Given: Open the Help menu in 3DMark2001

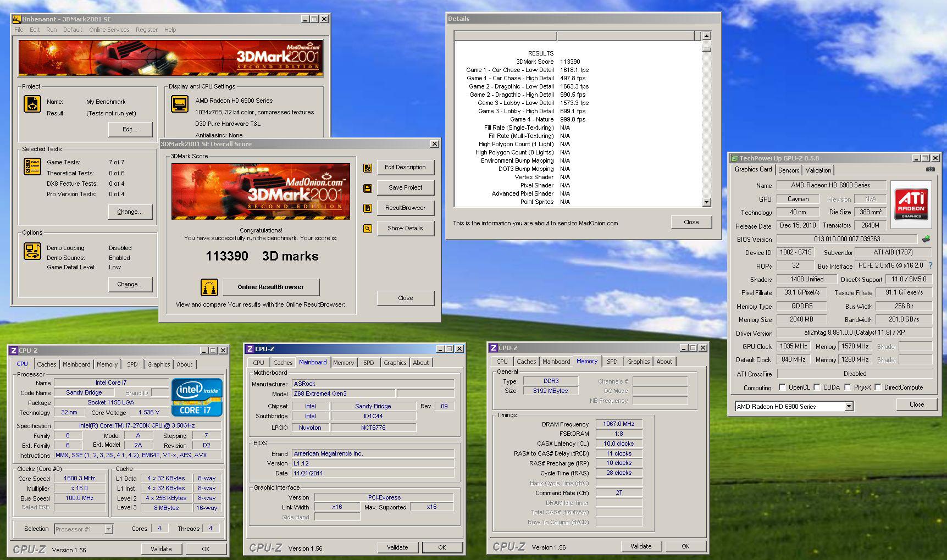Looking at the screenshot, I should click(x=170, y=30).
